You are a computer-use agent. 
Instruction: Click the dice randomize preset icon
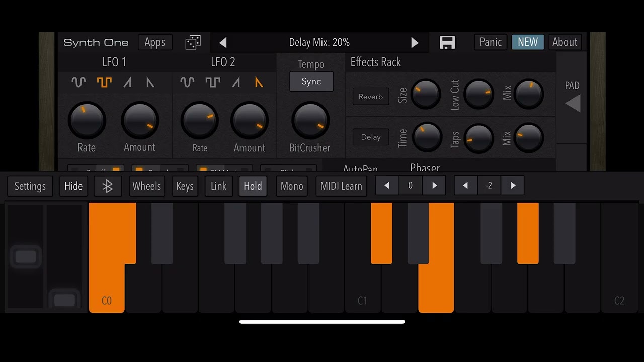193,42
